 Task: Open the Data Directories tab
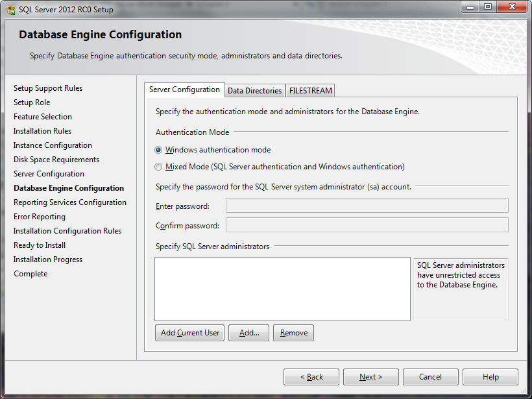(x=255, y=91)
